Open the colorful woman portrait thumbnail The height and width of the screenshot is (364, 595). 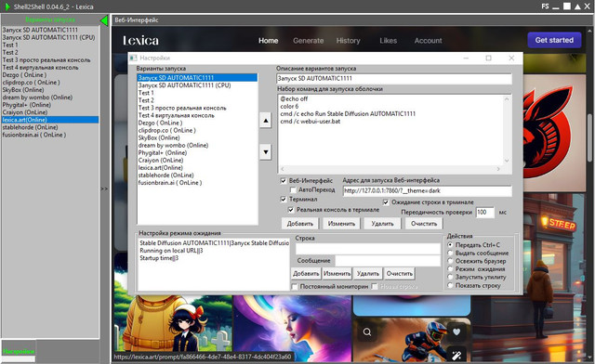293,329
